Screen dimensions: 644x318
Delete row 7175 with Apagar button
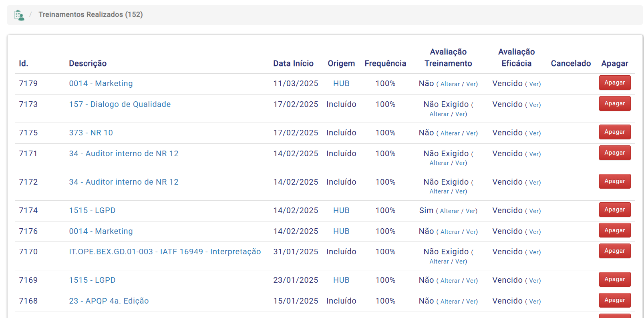[x=615, y=132]
